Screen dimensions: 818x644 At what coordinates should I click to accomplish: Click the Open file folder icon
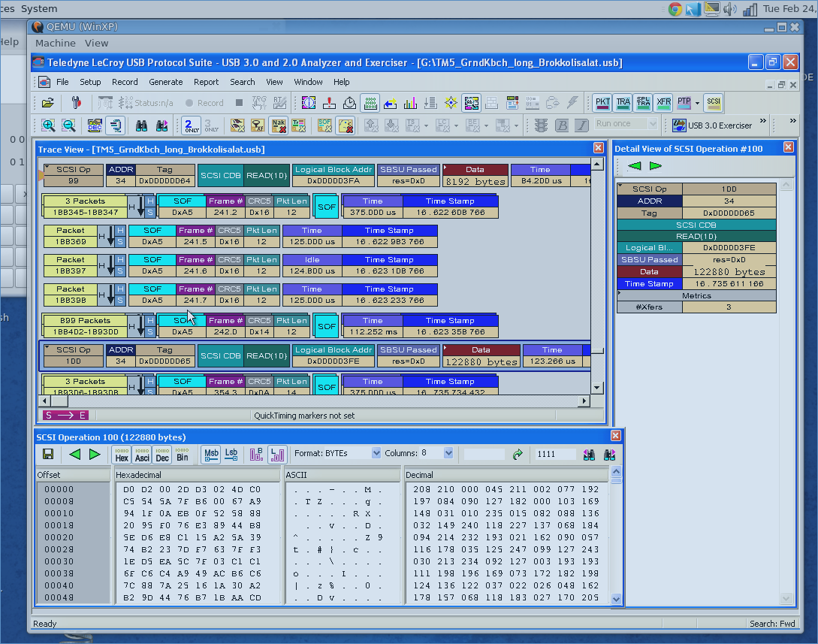point(48,104)
